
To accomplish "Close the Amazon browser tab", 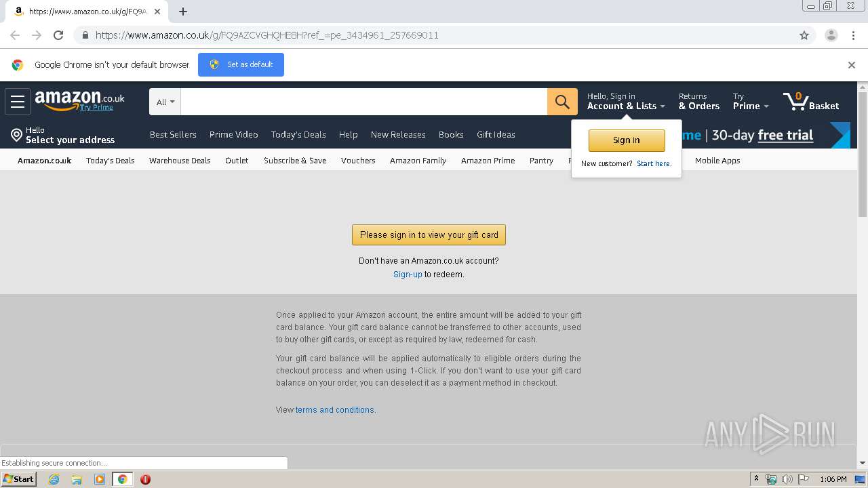I will [x=157, y=12].
